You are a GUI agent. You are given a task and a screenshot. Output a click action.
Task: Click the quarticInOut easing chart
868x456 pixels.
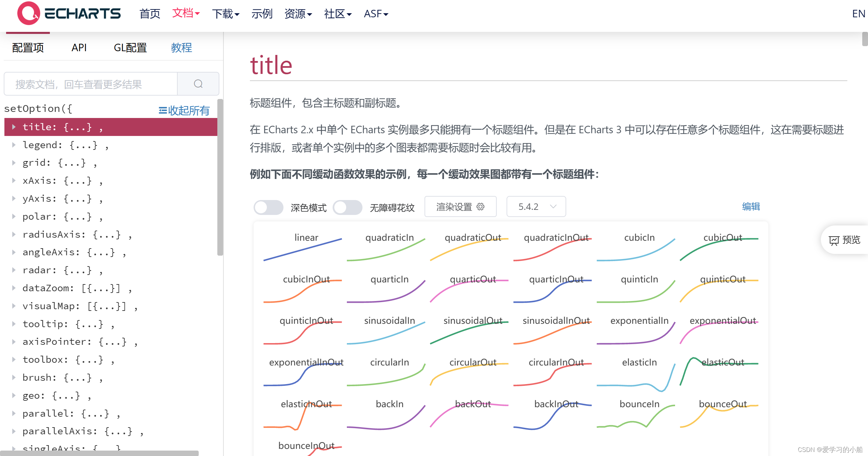pyautogui.click(x=553, y=289)
